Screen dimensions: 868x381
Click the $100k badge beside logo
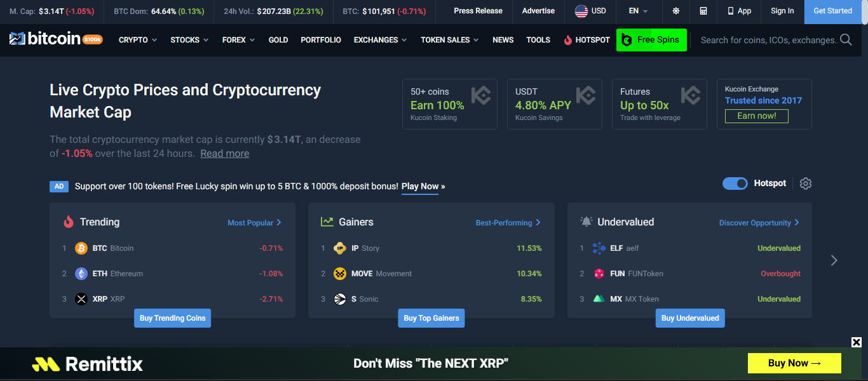pyautogui.click(x=93, y=39)
